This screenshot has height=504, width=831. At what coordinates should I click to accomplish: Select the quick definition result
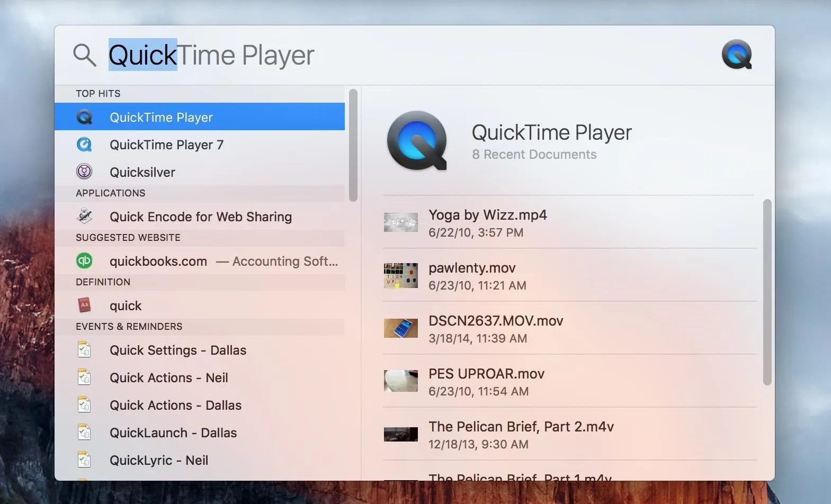pos(200,305)
